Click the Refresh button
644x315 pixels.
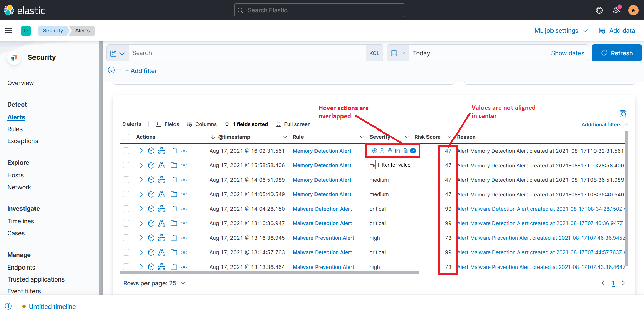pos(617,53)
